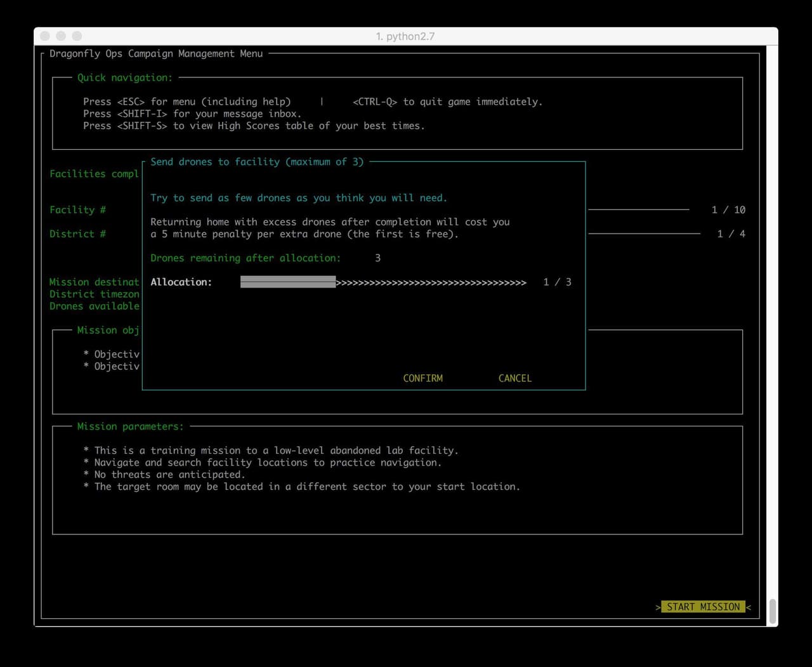Screen dimensions: 812x667
Task: Click the CONFIRM button in the dialog
Action: [422, 378]
